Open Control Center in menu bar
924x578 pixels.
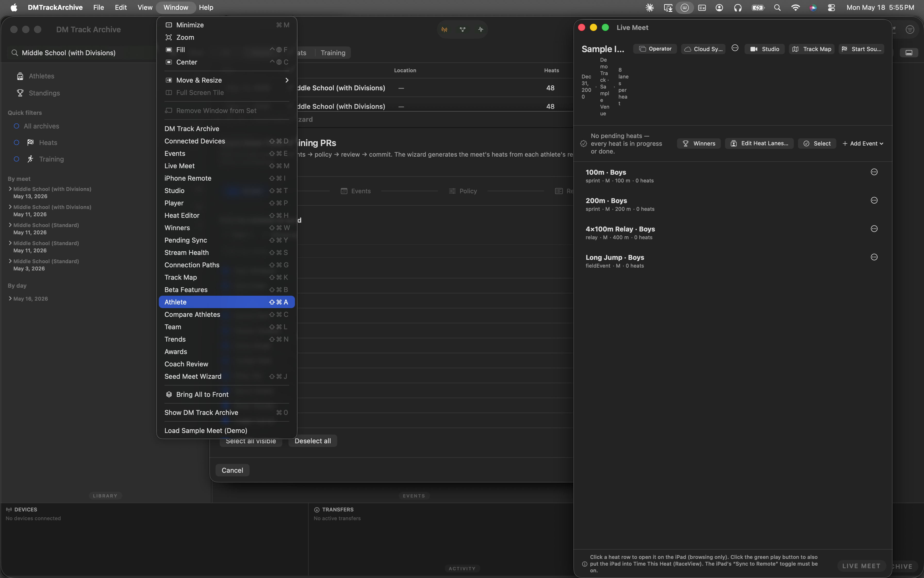click(831, 8)
